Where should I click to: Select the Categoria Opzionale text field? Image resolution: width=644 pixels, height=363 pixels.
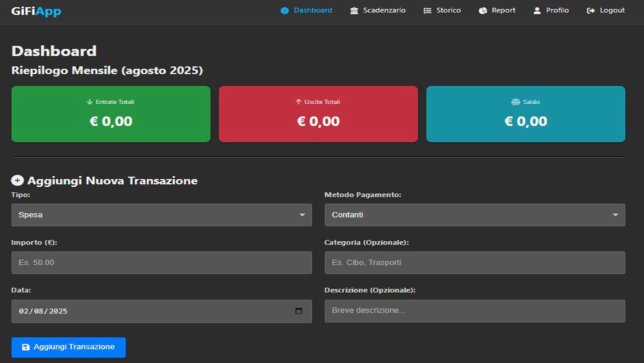(x=474, y=263)
